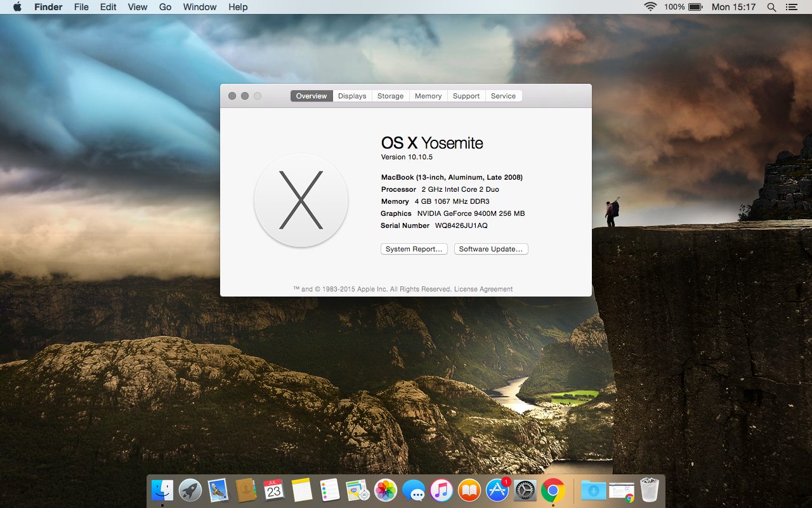The width and height of the screenshot is (812, 508).
Task: Switch to the Displays tab
Action: [x=352, y=96]
